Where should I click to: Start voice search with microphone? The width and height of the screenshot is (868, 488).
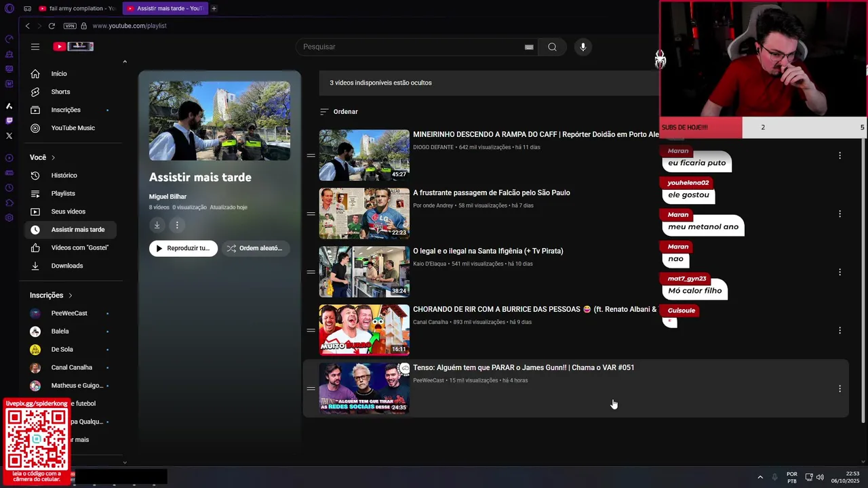(x=583, y=47)
